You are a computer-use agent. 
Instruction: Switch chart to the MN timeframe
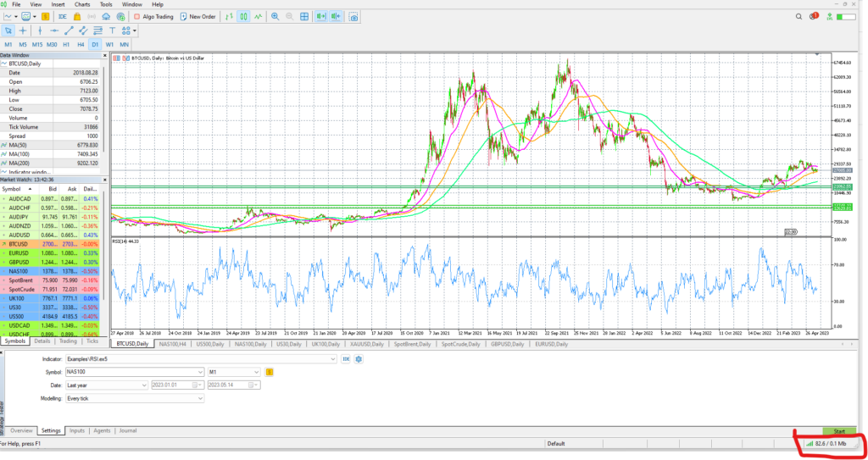pyautogui.click(x=124, y=44)
